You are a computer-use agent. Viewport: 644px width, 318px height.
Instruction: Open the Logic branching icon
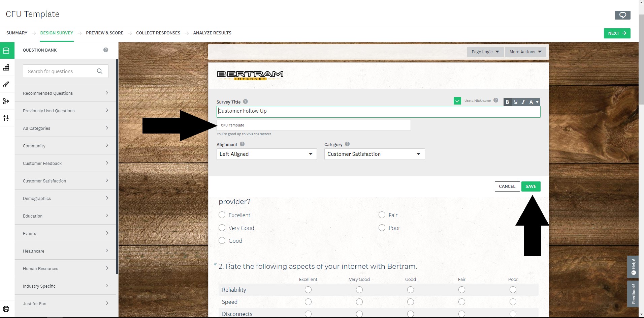point(6,101)
